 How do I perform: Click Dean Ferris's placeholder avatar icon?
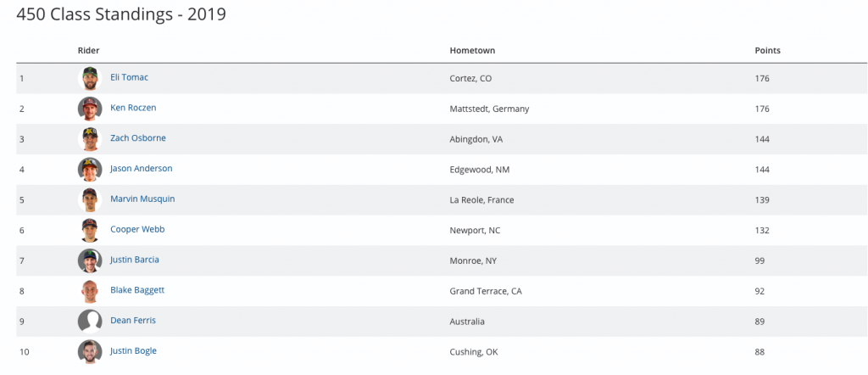tap(90, 322)
